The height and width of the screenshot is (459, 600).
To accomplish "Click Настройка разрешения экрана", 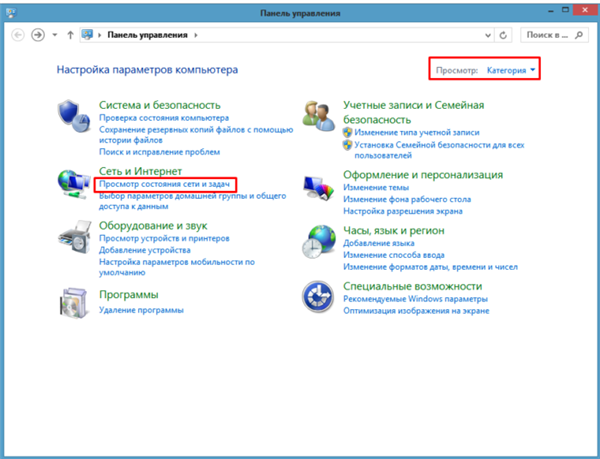I will pyautogui.click(x=403, y=211).
